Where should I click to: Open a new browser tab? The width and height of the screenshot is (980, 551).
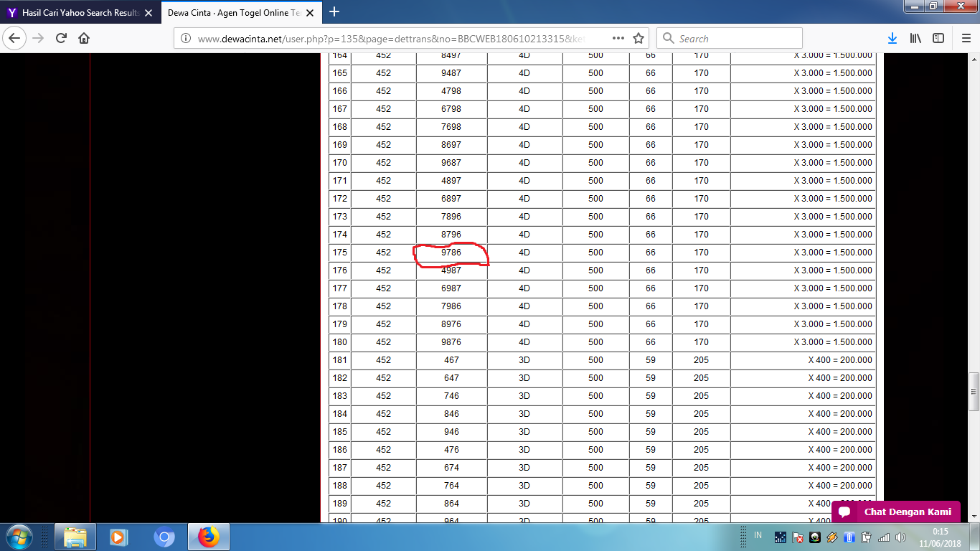[x=334, y=12]
